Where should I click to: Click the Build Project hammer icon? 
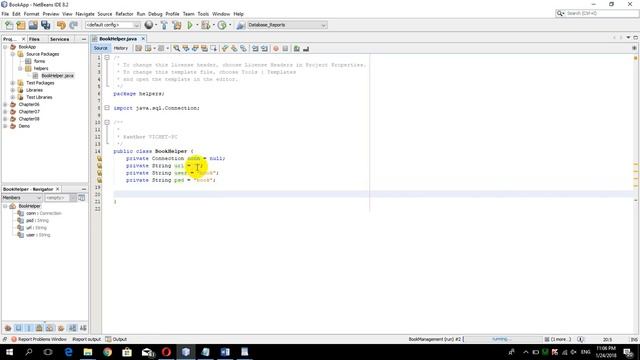tap(164, 25)
